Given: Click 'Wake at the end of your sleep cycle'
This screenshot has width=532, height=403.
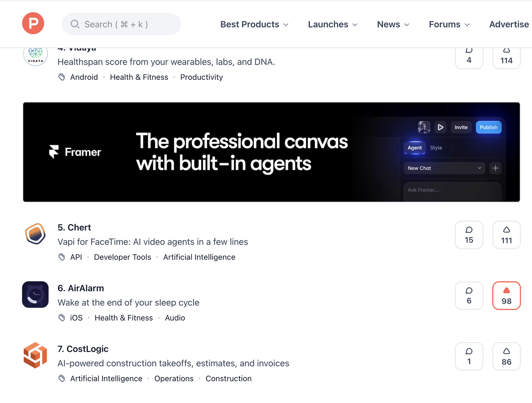Looking at the screenshot, I should click(129, 303).
